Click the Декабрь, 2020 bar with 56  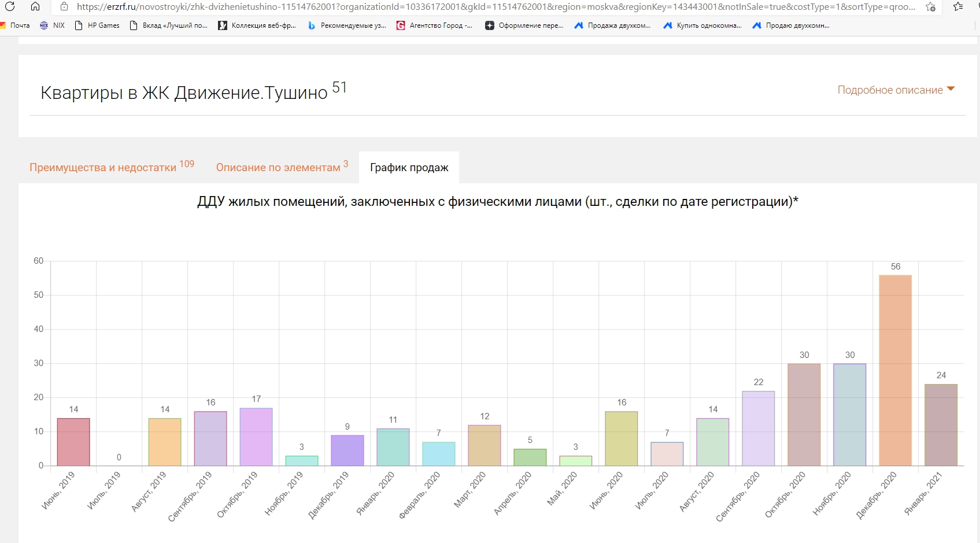tap(895, 370)
